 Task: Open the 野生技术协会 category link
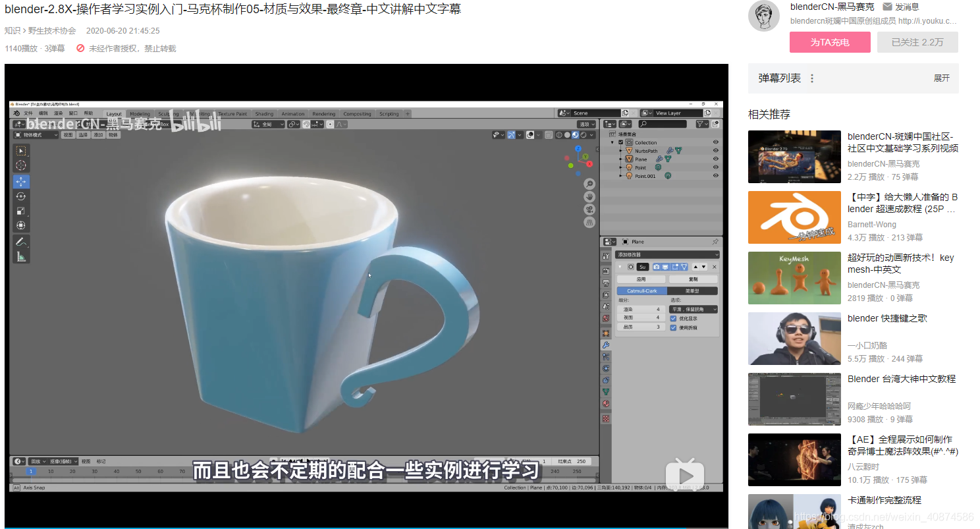(52, 31)
